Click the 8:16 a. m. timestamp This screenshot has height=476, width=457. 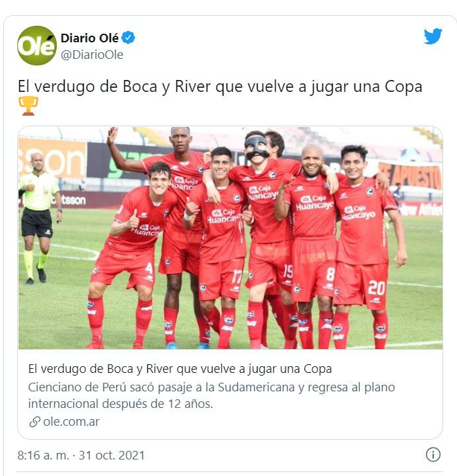tap(43, 456)
